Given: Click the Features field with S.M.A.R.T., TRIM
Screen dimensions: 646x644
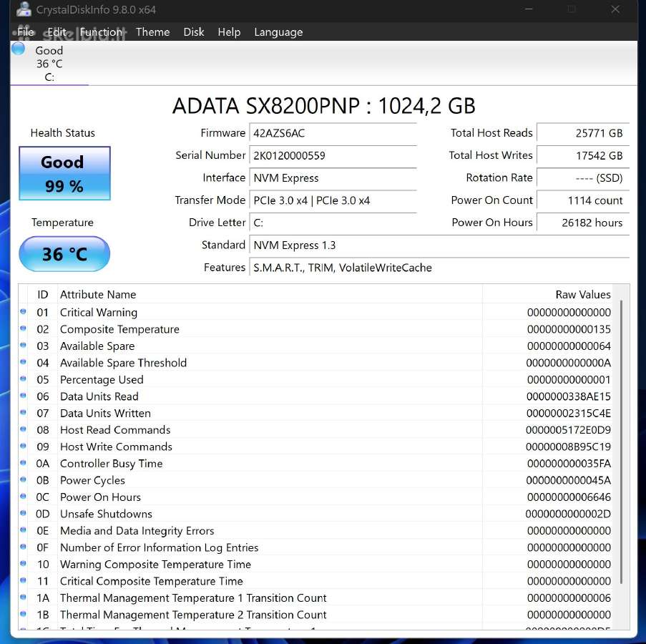Looking at the screenshot, I should pyautogui.click(x=439, y=268).
